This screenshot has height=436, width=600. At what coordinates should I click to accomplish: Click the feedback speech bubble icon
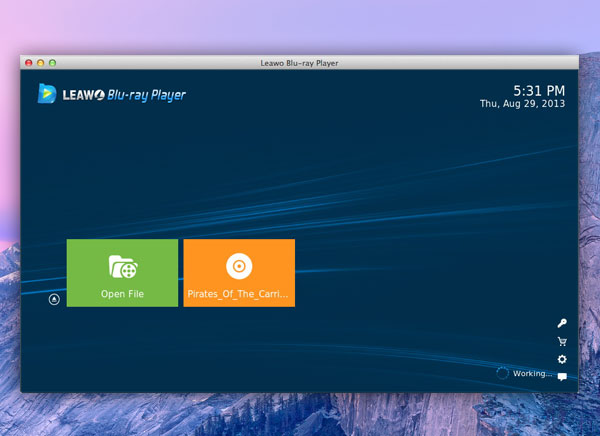[x=562, y=377]
